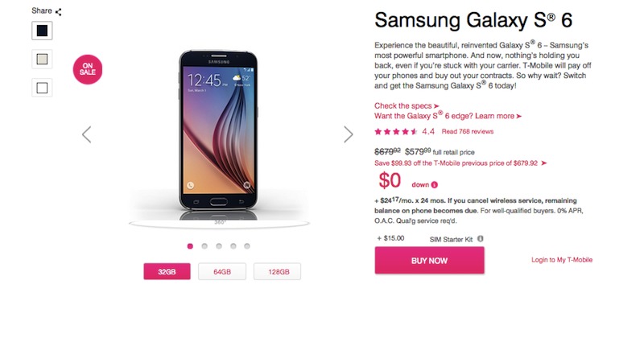Open Read 768 reviews link
The width and height of the screenshot is (644, 338).
tap(468, 131)
